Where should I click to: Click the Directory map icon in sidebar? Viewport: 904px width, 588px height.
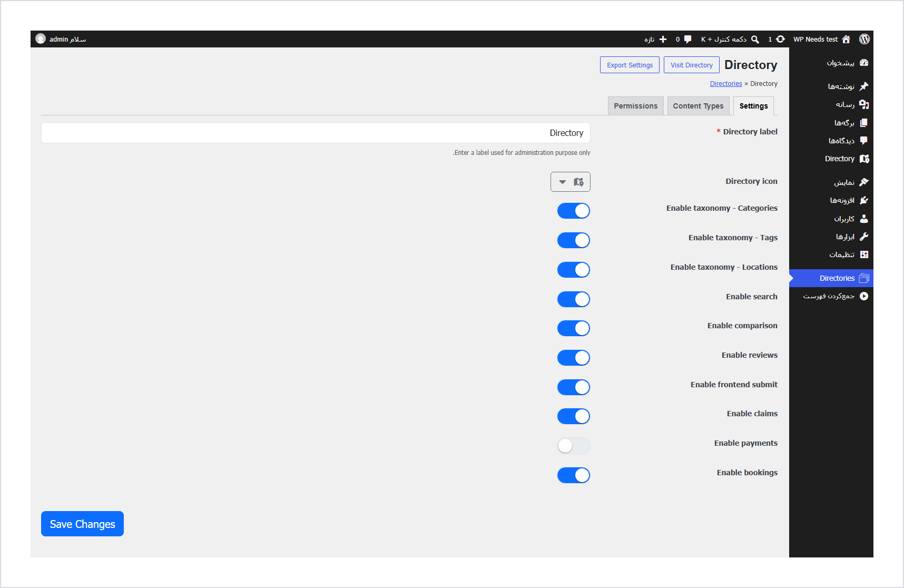pos(864,159)
